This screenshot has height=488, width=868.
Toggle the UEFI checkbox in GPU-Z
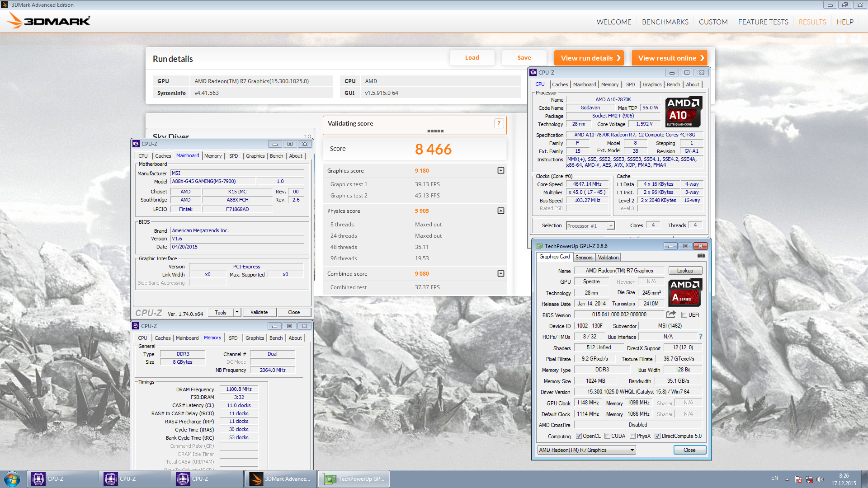(x=684, y=315)
